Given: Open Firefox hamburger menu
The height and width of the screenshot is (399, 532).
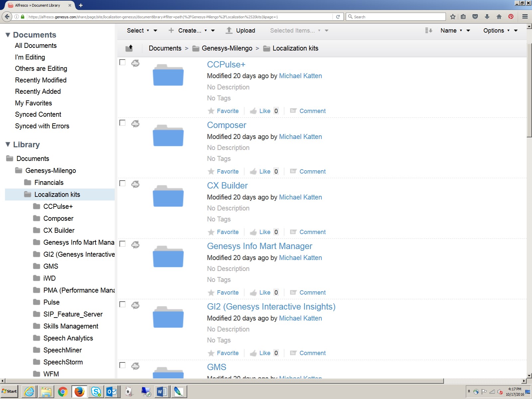Looking at the screenshot, I should coord(525,17).
